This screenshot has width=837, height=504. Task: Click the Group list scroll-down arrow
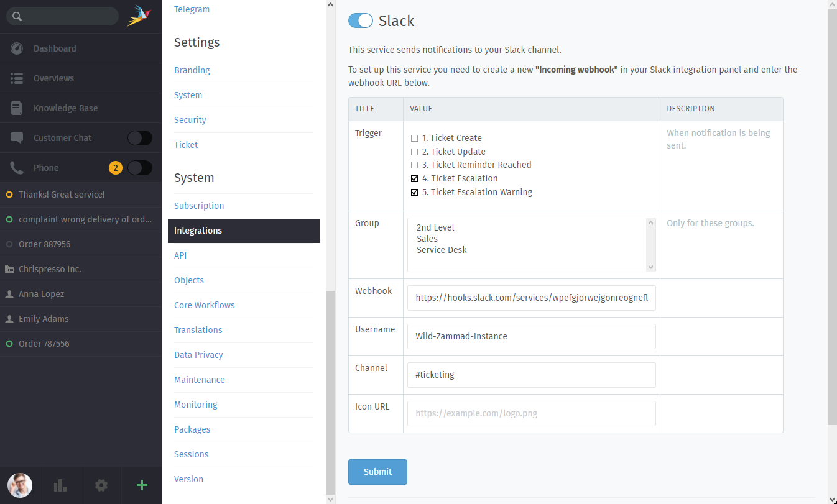click(651, 267)
